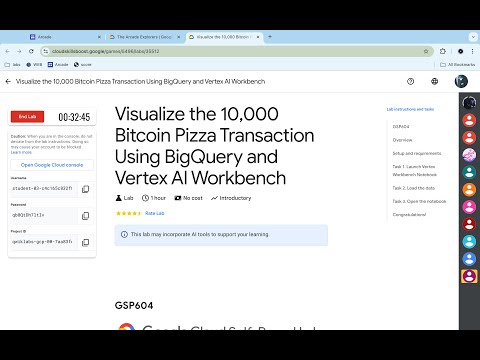Select the teal profile avatar in sidebar
The width and height of the screenshot is (480, 360).
pyautogui.click(x=469, y=172)
